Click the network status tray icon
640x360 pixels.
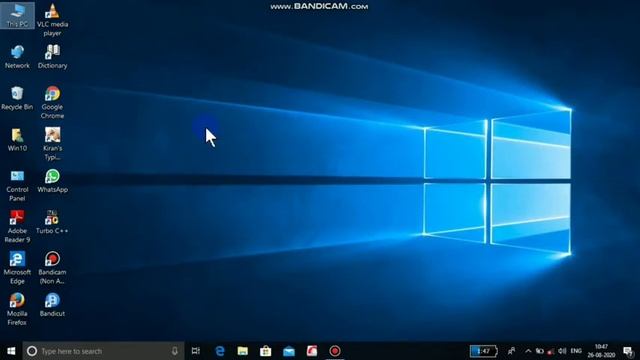pyautogui.click(x=551, y=351)
